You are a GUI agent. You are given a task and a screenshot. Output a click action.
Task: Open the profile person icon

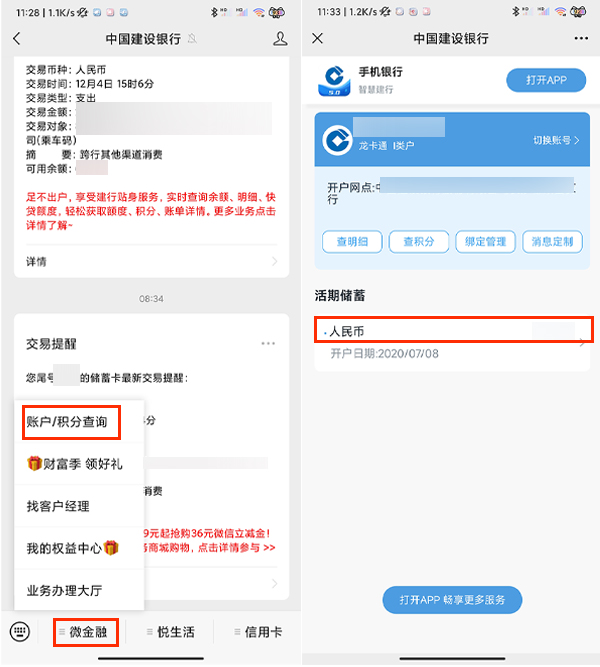coord(280,39)
